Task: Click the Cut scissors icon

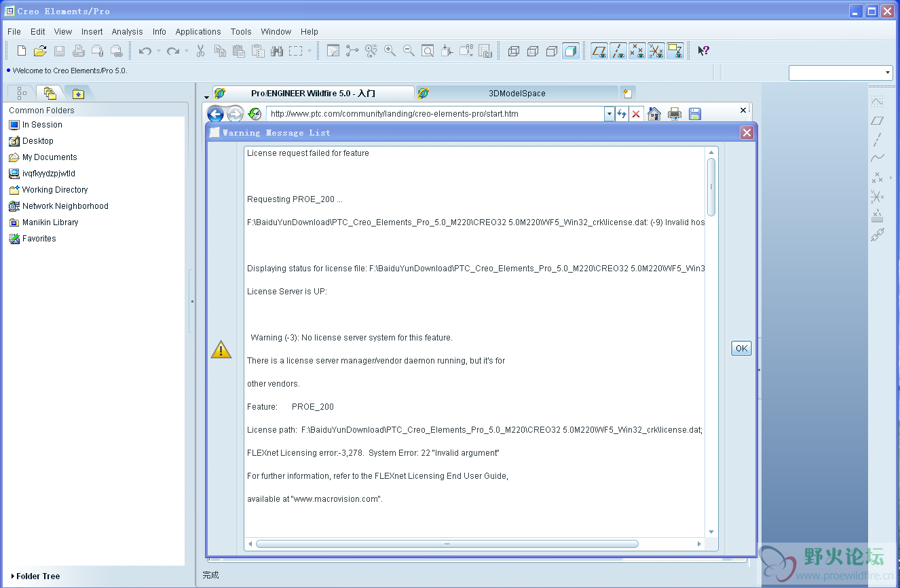Action: tap(201, 51)
